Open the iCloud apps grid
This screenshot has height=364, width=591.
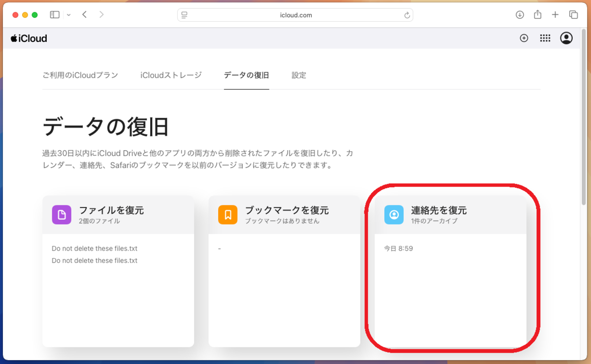(x=545, y=38)
